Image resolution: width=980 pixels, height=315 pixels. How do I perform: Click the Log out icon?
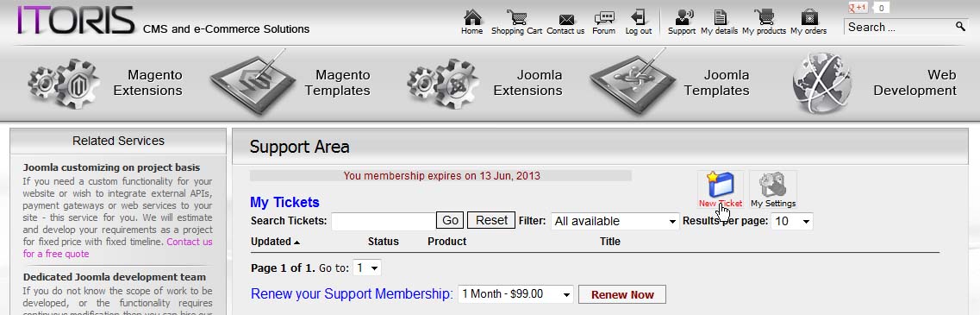[639, 17]
